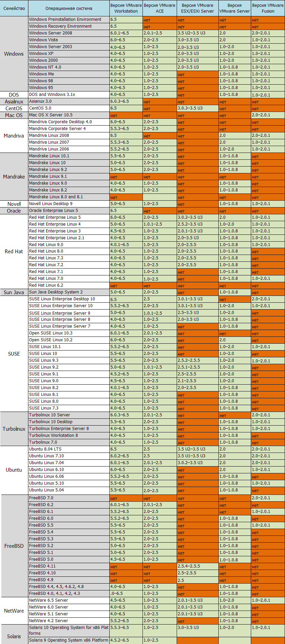
Task: Select the Операционная система column header
Action: [x=69, y=8]
